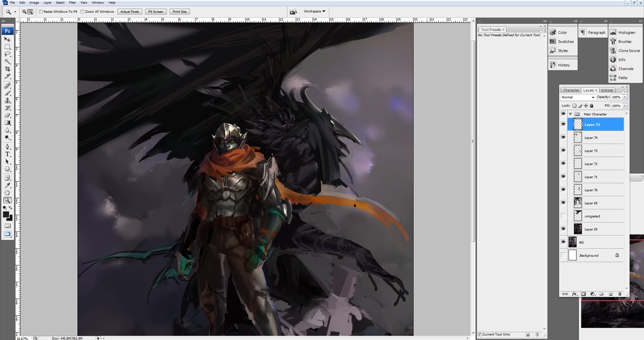Toggle lock transparent pixels
The height and width of the screenshot is (340, 644).
575,106
